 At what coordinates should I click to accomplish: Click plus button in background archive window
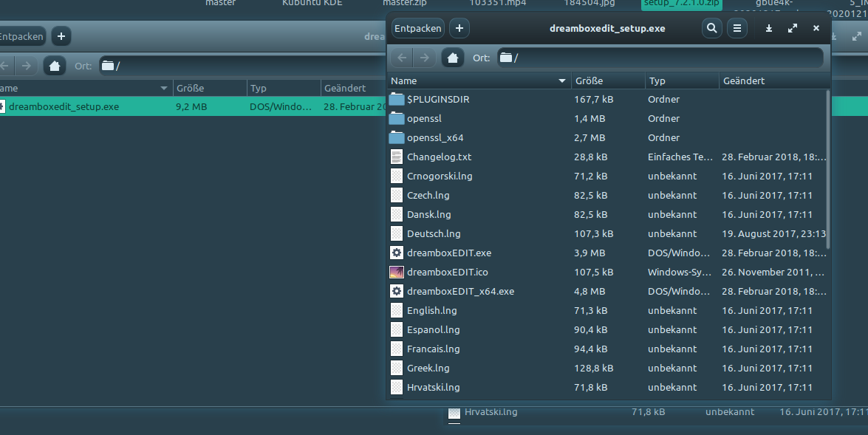[61, 36]
